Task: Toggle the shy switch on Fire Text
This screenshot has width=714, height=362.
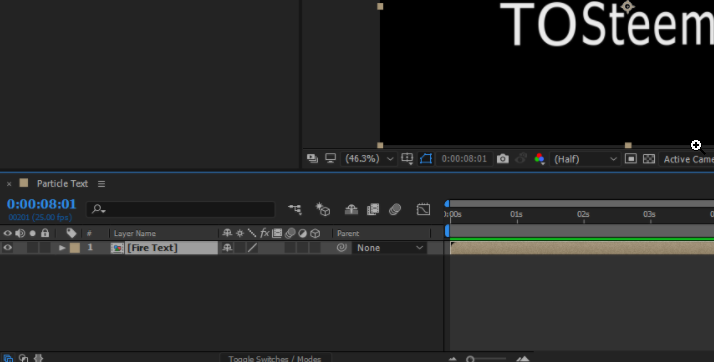Action: (227, 248)
